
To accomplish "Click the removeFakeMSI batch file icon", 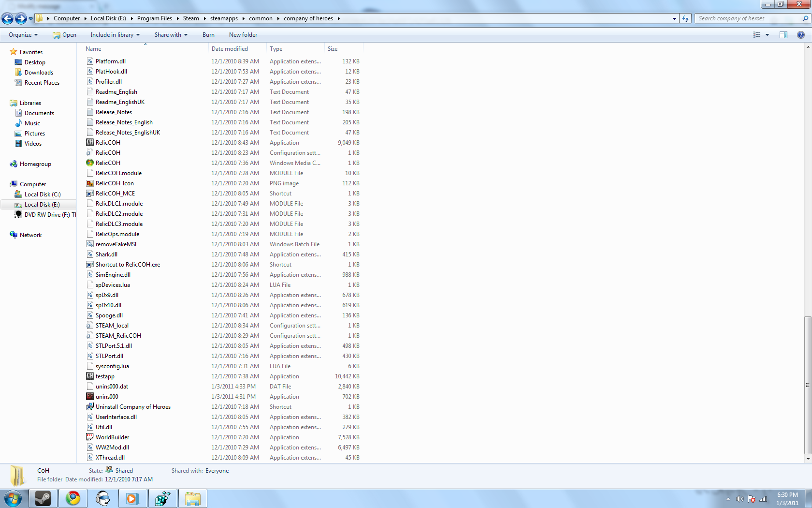I will tap(90, 244).
